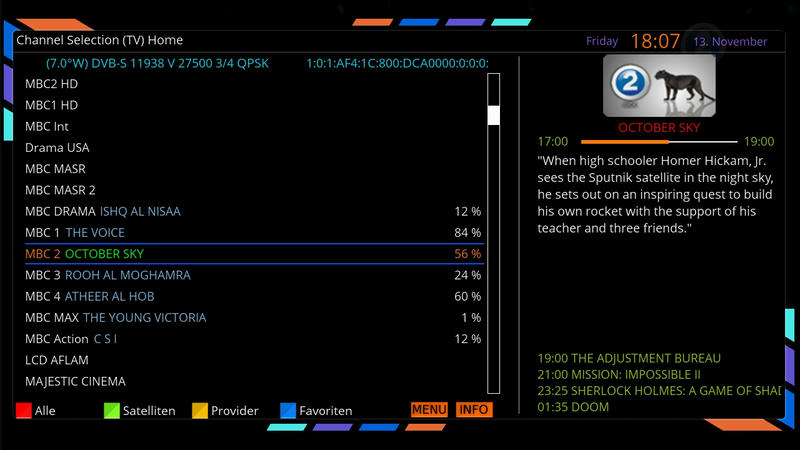Click the Alle label
The height and width of the screenshot is (450, 800).
coord(45,411)
